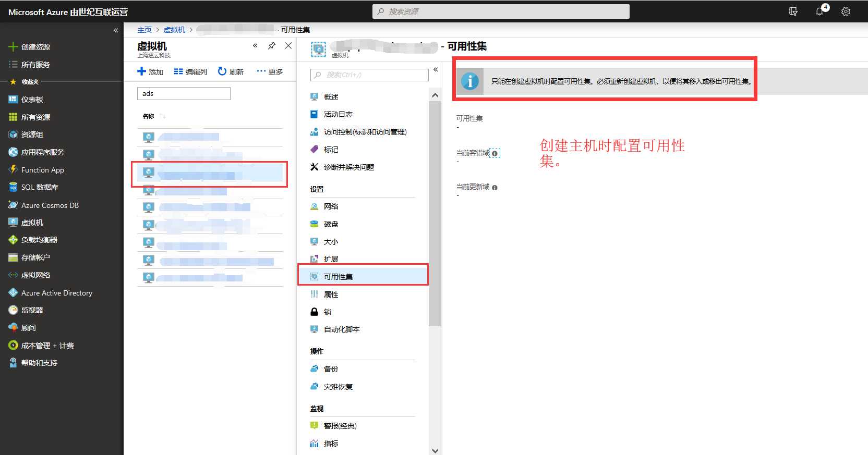This screenshot has width=868, height=455.
Task: Open 自动化脚本 item
Action: click(x=342, y=329)
